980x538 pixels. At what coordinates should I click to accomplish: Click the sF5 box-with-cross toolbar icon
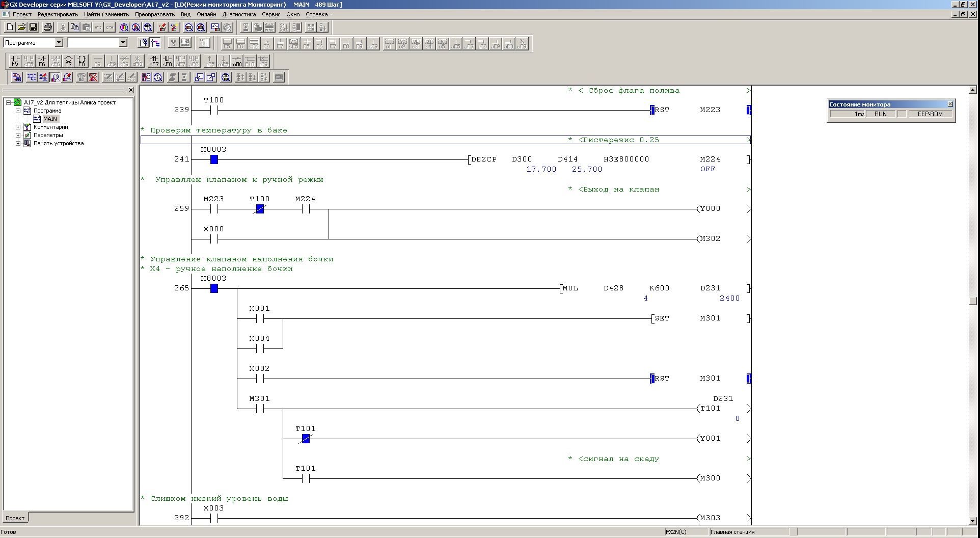click(293, 43)
